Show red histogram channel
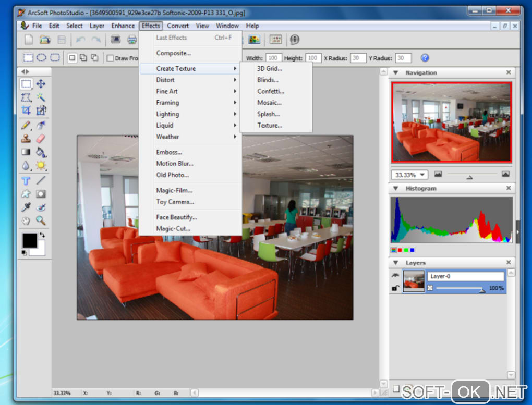Screen dimensions: 532x405 [x=400, y=250]
